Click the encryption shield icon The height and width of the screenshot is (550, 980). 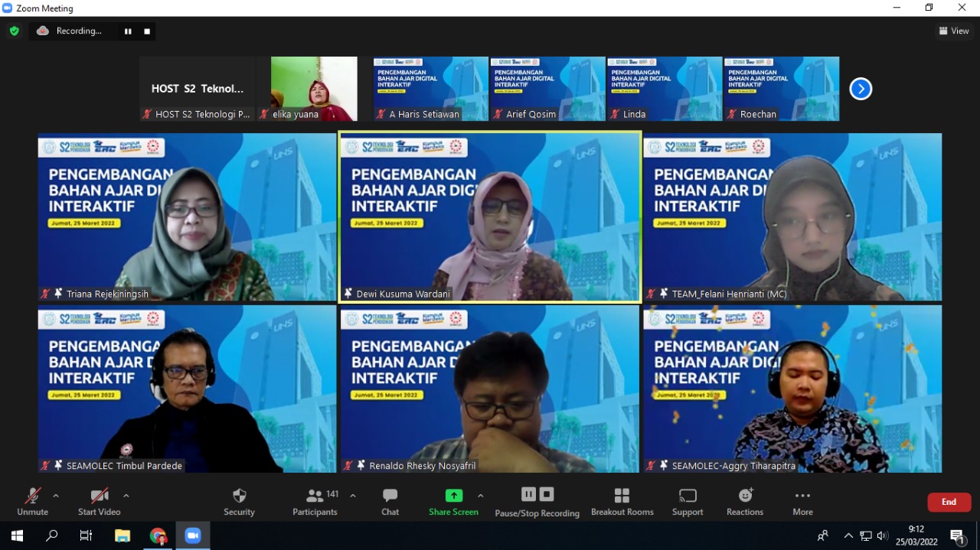14,31
